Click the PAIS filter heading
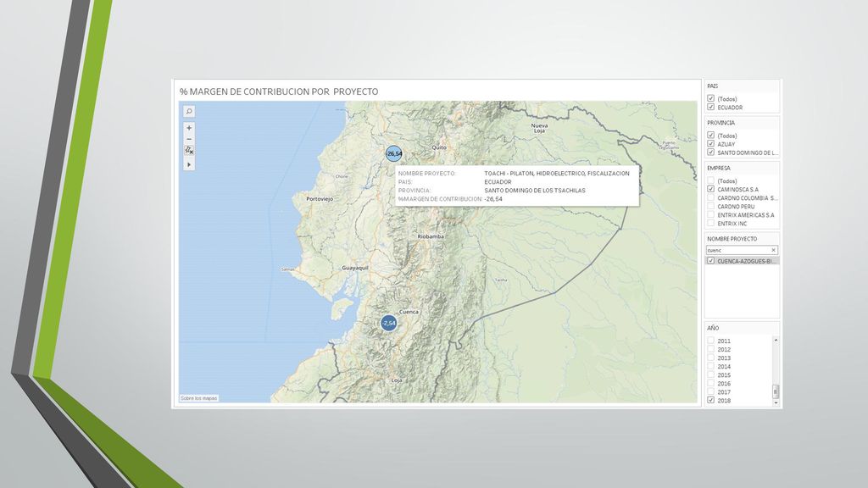 [x=712, y=86]
